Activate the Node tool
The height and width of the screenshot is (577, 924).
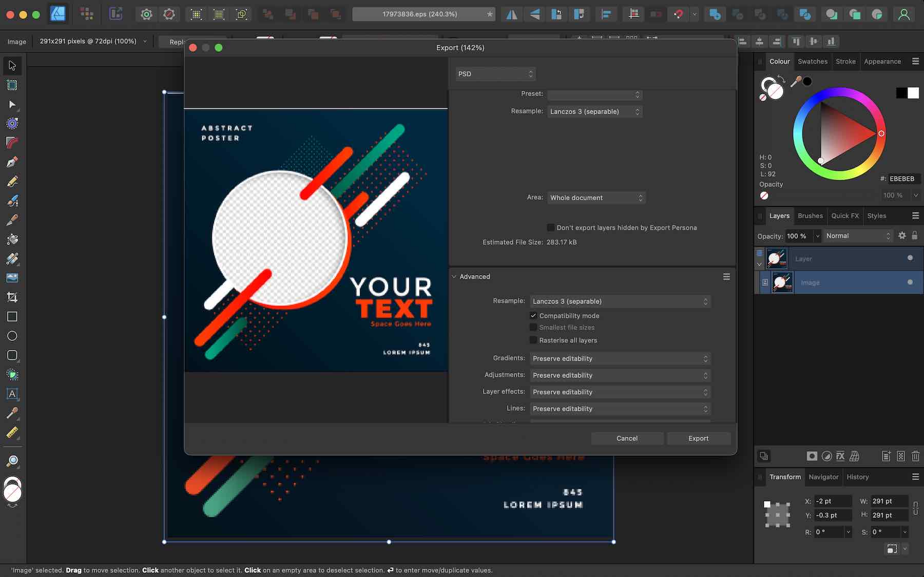tap(12, 105)
